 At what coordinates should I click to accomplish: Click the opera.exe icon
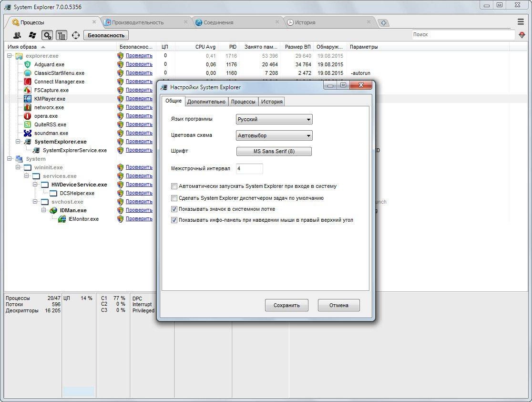(28, 116)
